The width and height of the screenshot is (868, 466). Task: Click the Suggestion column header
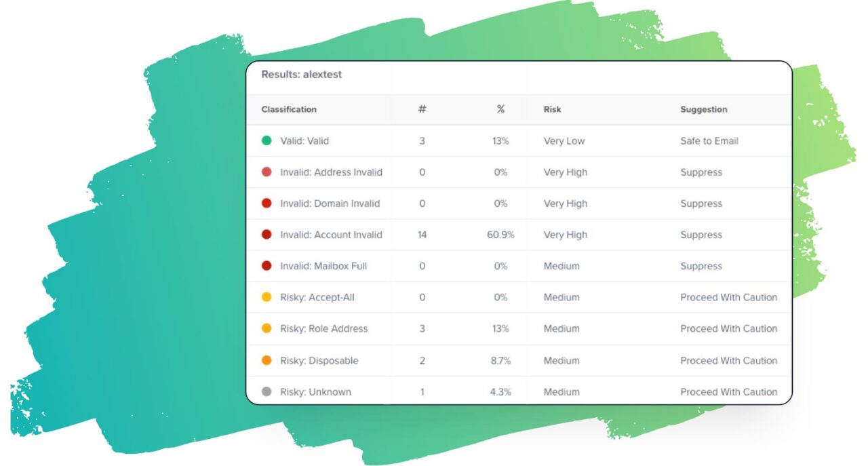(x=703, y=109)
